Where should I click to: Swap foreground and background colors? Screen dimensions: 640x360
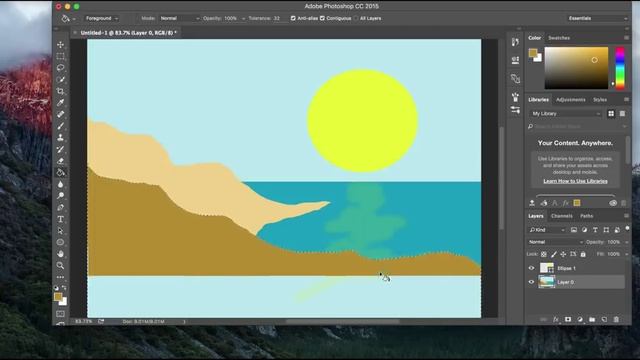tap(64, 288)
